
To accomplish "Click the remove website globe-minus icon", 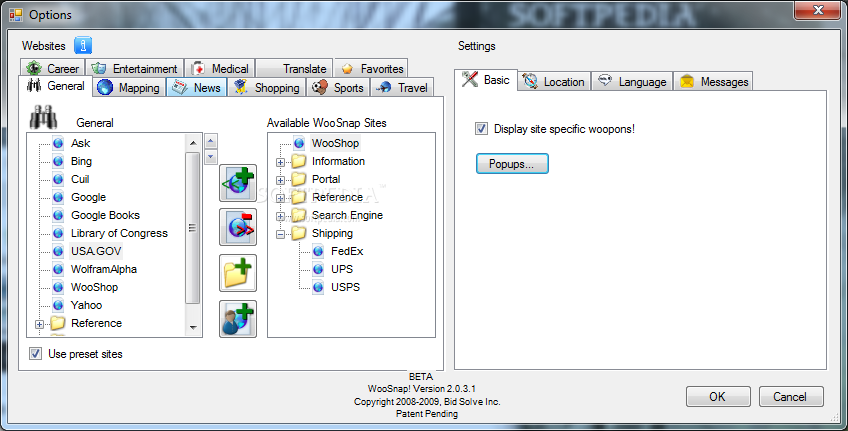I will click(x=238, y=228).
